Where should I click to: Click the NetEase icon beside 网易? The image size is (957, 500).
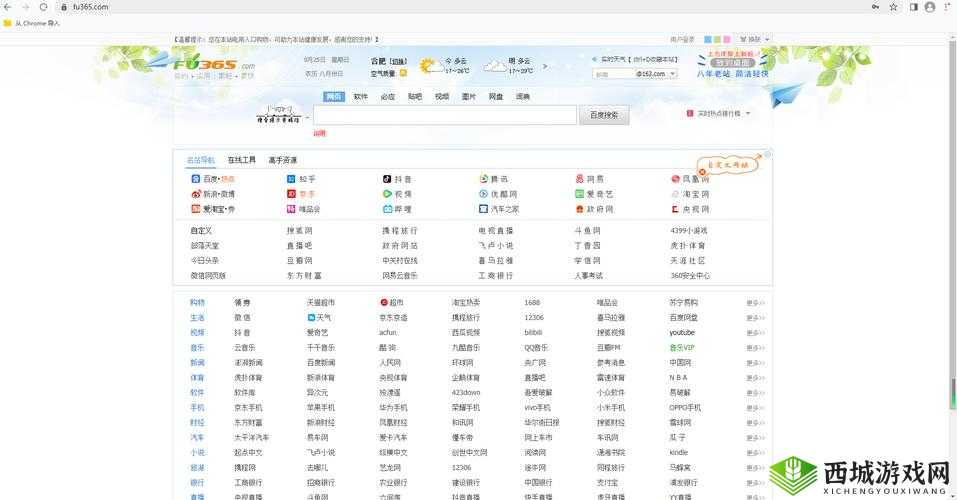click(x=580, y=179)
